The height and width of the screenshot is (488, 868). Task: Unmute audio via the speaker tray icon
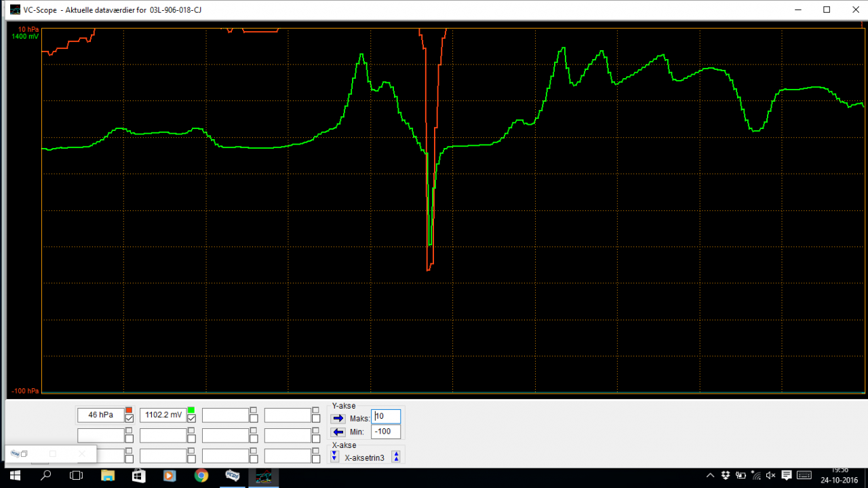point(770,475)
